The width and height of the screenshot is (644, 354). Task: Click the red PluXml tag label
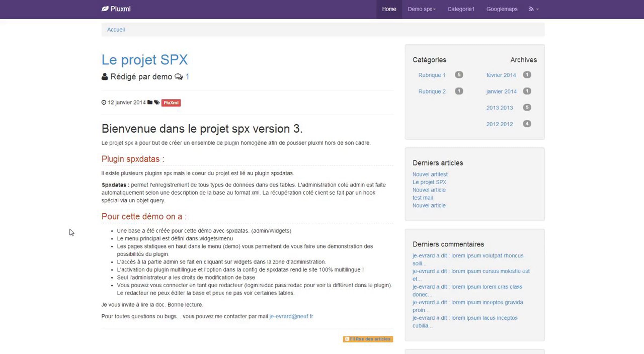pyautogui.click(x=171, y=103)
